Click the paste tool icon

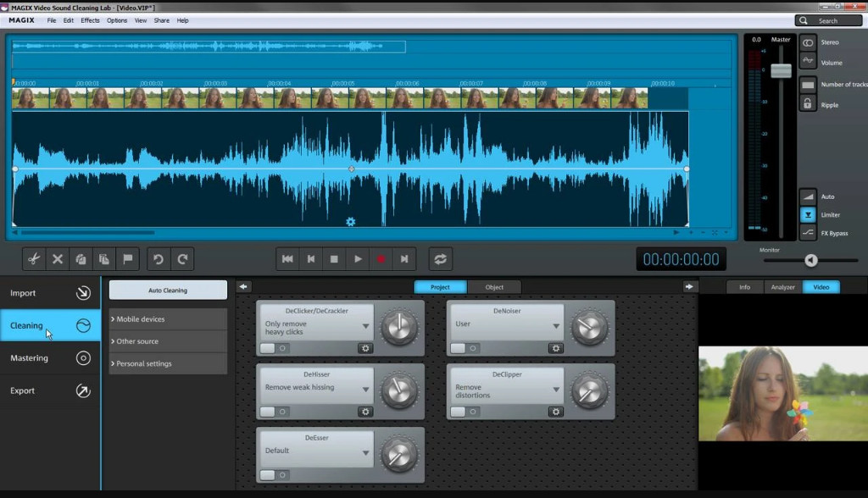pyautogui.click(x=104, y=259)
